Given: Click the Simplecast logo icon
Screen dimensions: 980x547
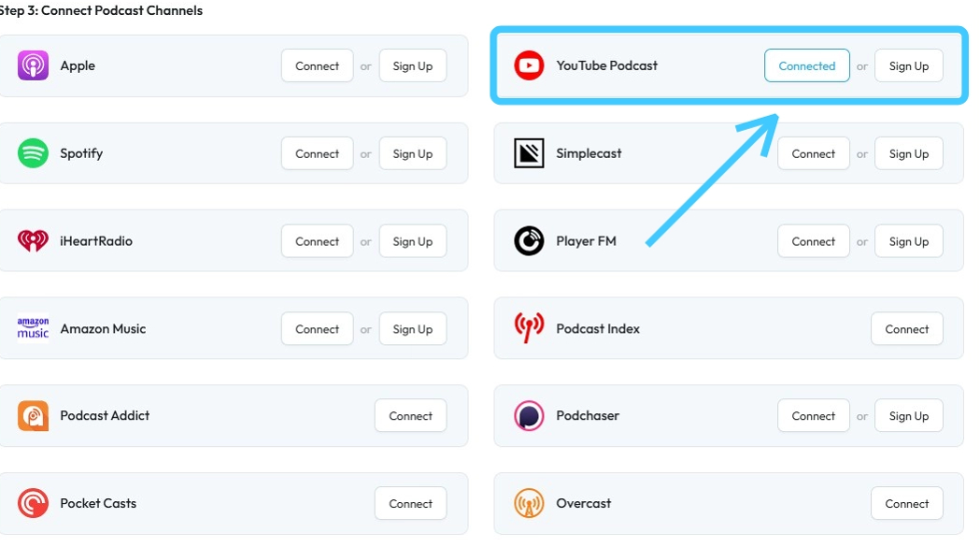Looking at the screenshot, I should [529, 153].
